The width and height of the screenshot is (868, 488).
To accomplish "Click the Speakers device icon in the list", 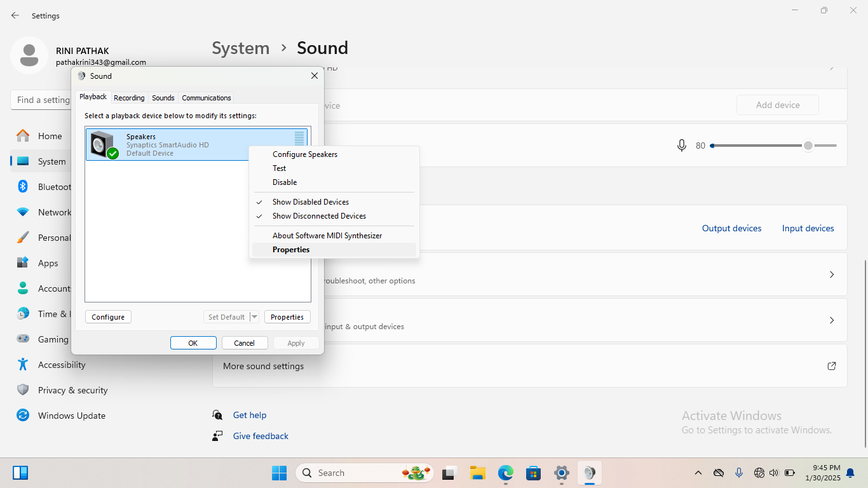I will [x=103, y=144].
